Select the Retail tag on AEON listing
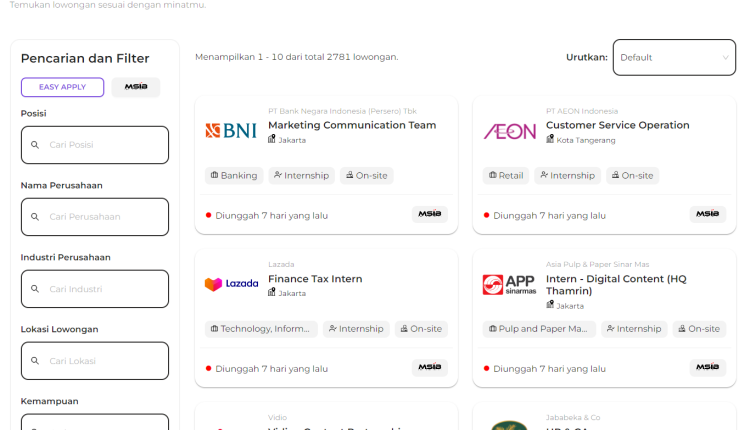 tap(505, 175)
